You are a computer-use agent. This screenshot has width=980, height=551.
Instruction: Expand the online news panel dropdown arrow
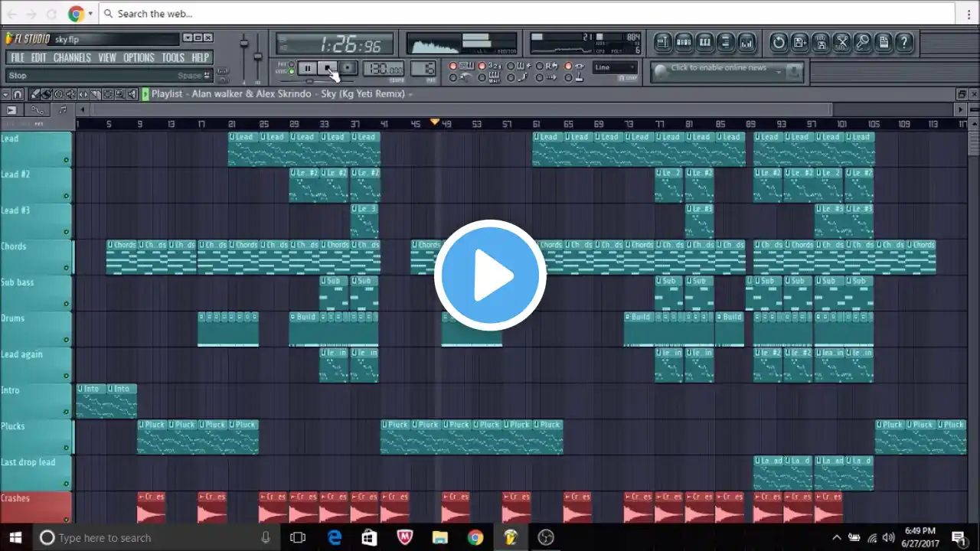[x=779, y=71]
